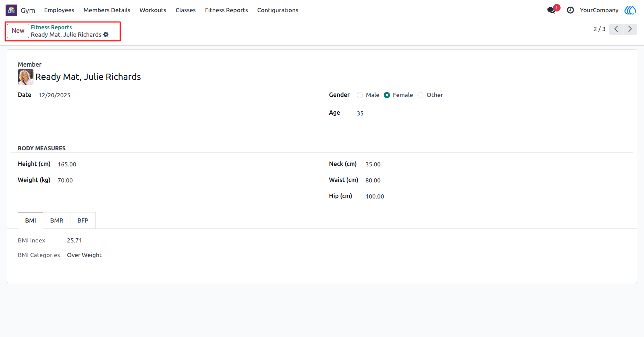Click the user avatar logo icon

pyautogui.click(x=630, y=10)
